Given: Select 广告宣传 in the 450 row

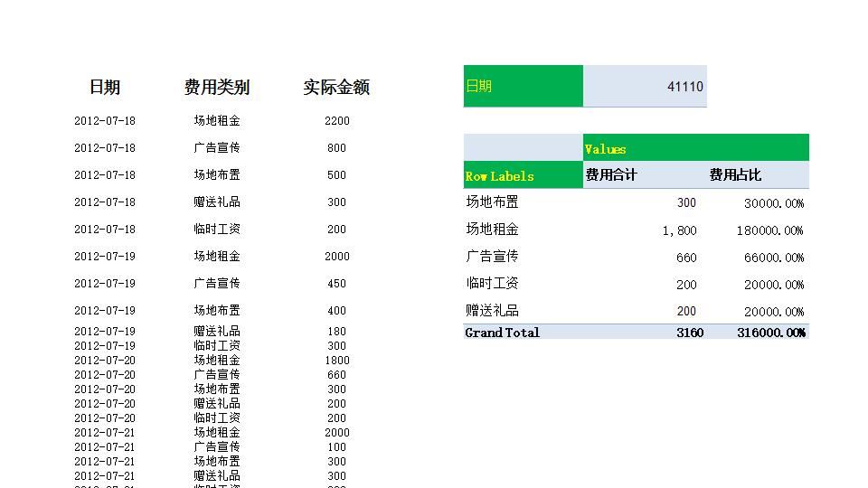Looking at the screenshot, I should [x=217, y=283].
